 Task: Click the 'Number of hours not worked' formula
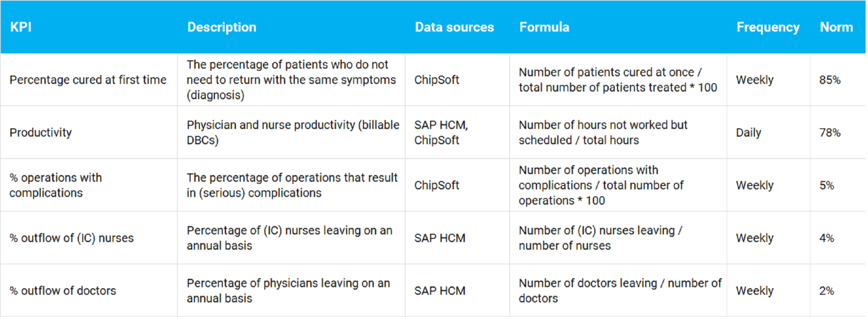tap(603, 132)
